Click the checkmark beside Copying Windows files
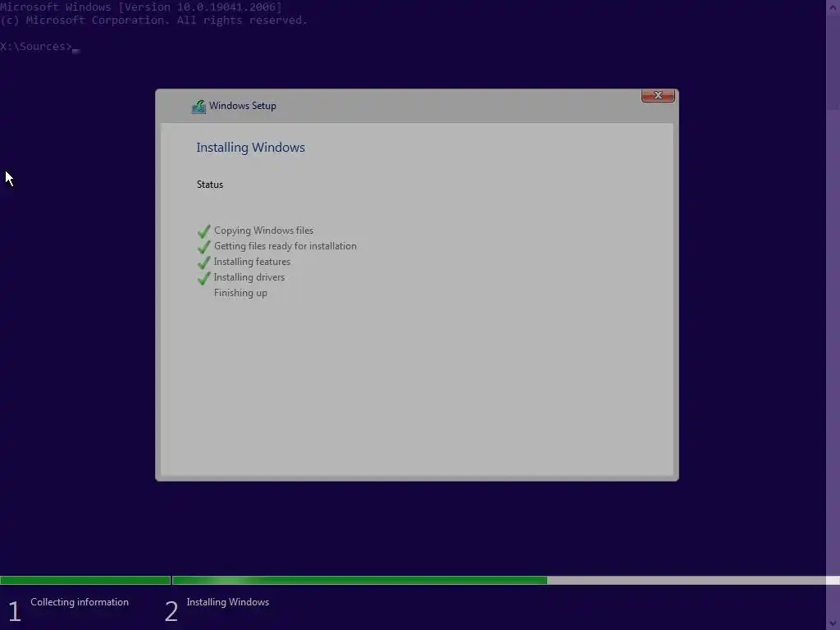 tap(203, 231)
